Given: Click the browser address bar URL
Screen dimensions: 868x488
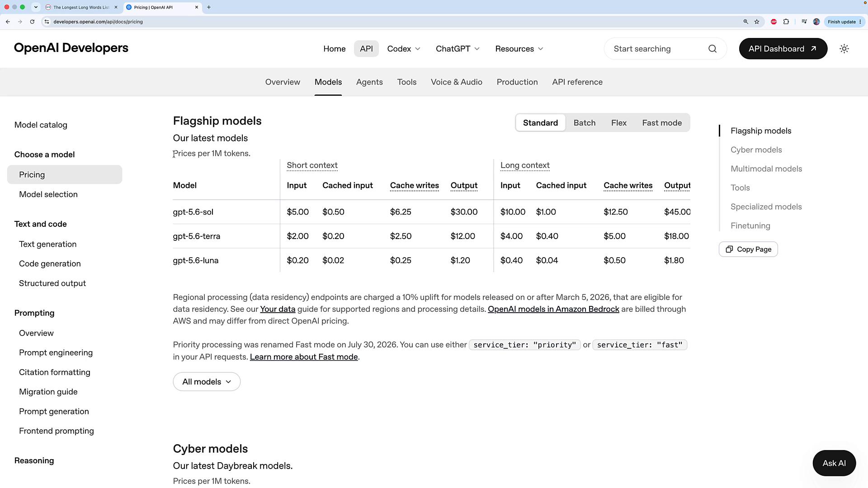Looking at the screenshot, I should point(98,22).
